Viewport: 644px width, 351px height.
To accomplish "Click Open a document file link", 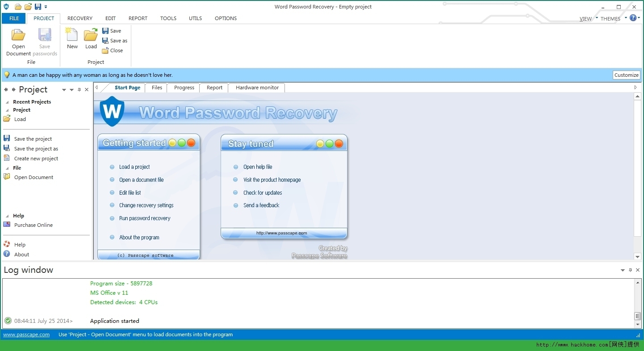I will pyautogui.click(x=141, y=180).
